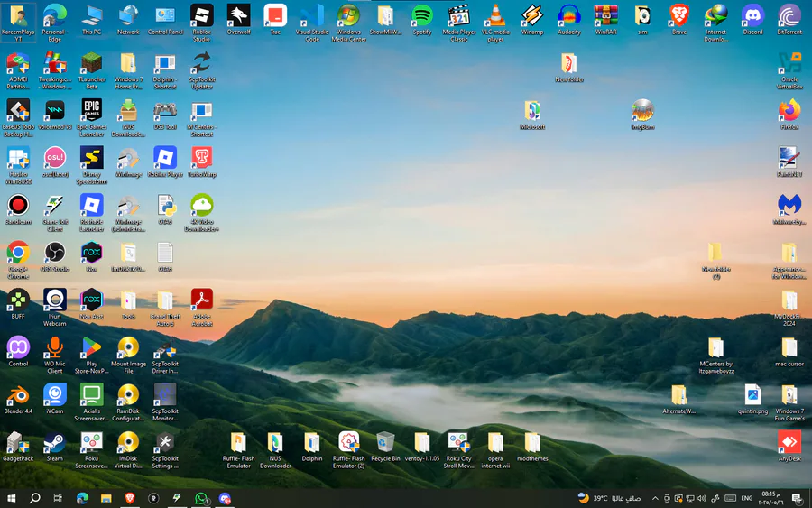Select the Dolphin folder near Recycle Bin
This screenshot has height=508, width=812.
[312, 447]
